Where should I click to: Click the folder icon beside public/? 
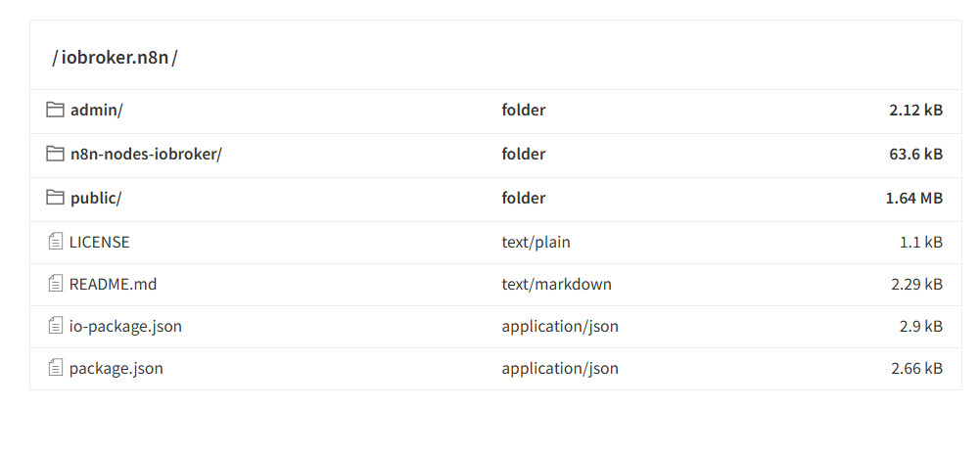coord(55,198)
